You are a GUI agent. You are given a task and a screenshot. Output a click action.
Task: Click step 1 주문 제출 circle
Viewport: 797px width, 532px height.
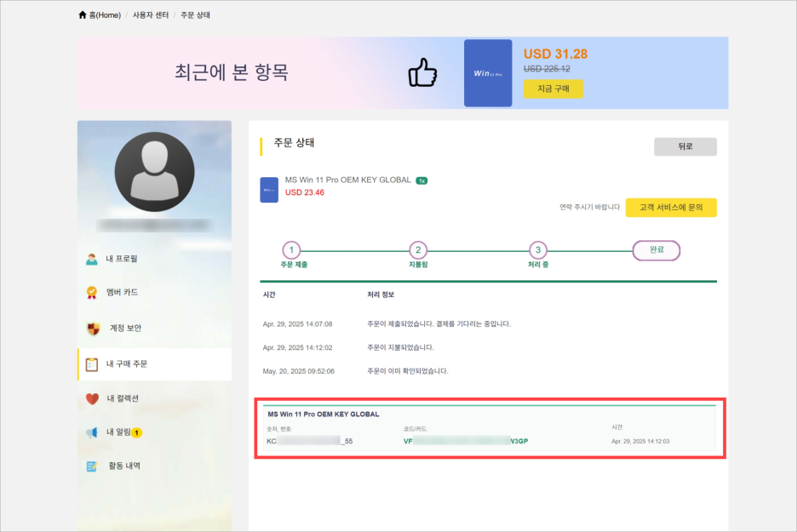(x=291, y=250)
